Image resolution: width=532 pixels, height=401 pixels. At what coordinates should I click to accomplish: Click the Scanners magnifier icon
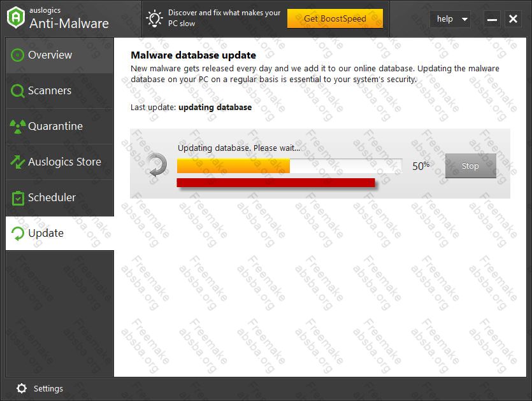18,91
